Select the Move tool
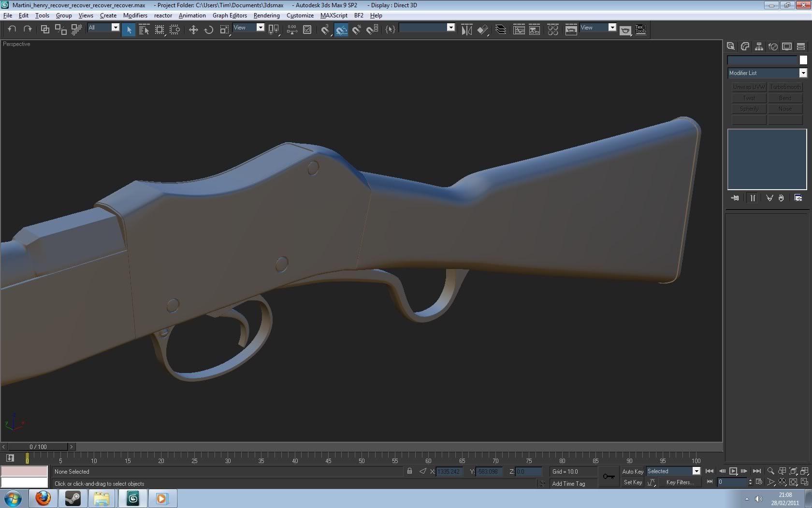Screen dimensions: 812x508 click(193, 30)
